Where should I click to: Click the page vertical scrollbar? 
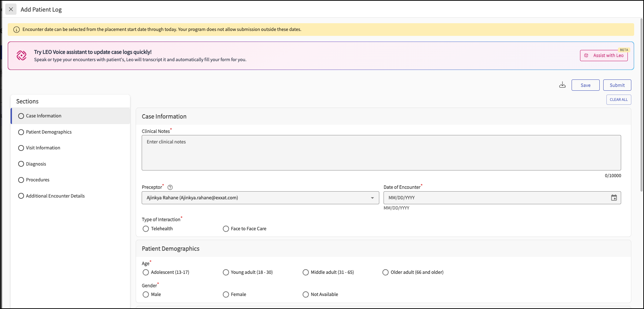[642, 105]
